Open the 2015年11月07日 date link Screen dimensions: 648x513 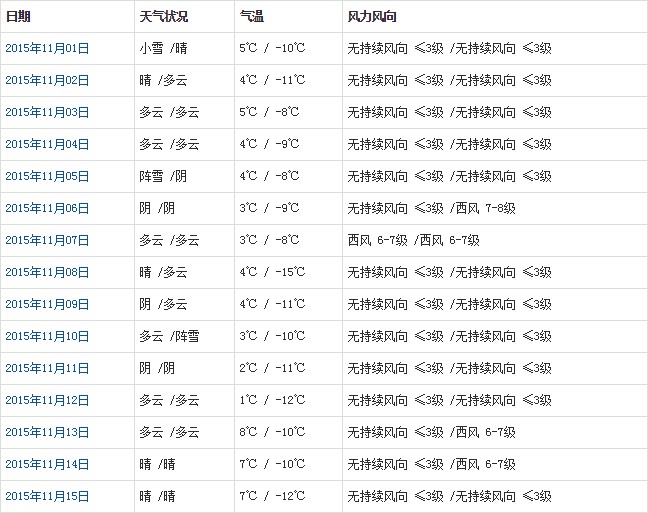click(47, 240)
